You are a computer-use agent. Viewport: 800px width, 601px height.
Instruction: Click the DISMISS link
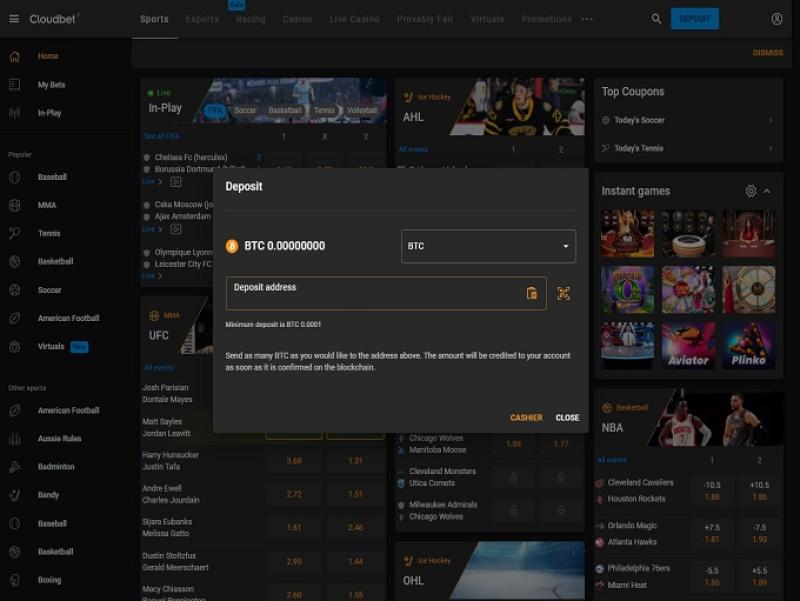pyautogui.click(x=767, y=53)
